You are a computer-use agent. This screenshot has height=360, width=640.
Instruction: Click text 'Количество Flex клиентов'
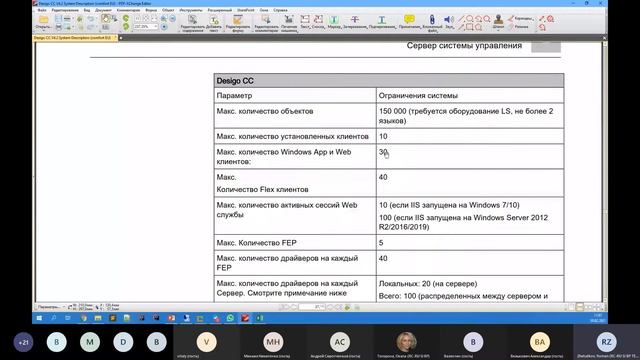(x=262, y=189)
